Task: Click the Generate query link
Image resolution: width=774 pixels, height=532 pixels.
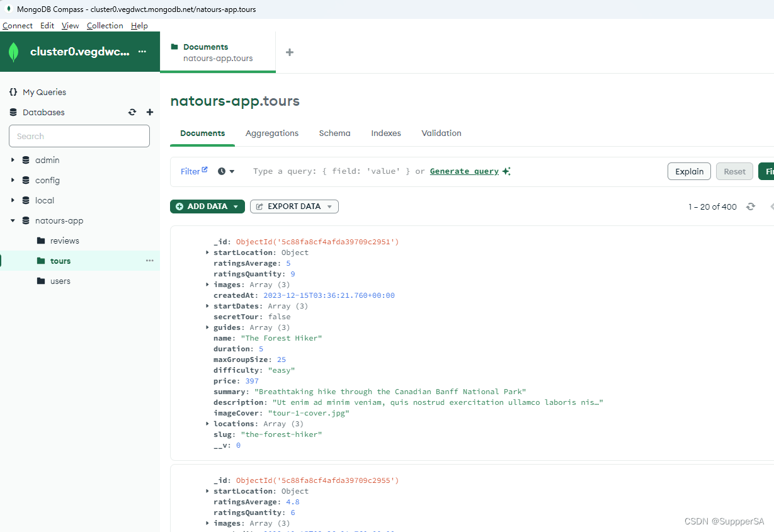Action: pyautogui.click(x=464, y=171)
